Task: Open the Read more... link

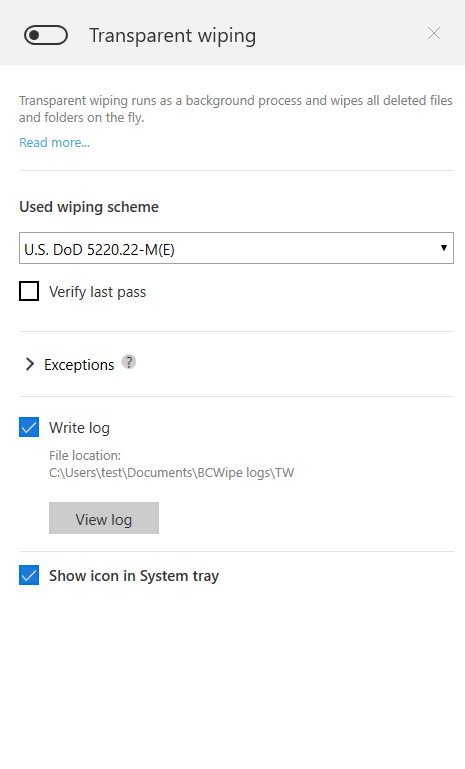Action: pyautogui.click(x=54, y=143)
